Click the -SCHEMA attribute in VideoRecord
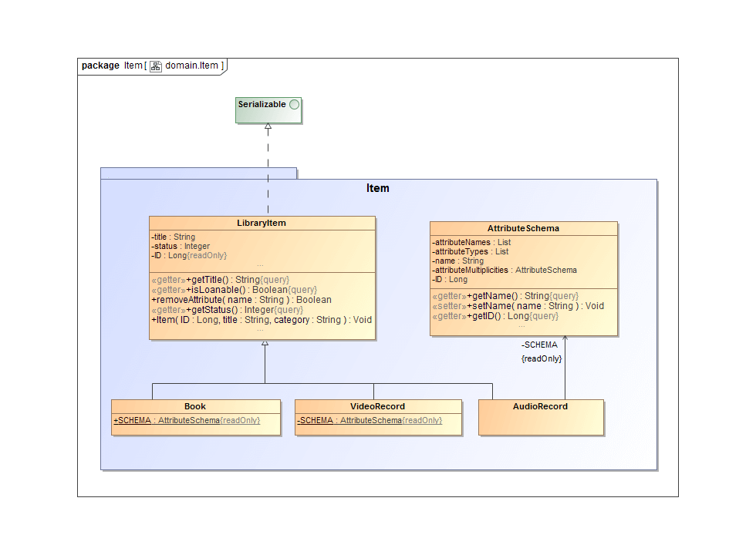Image resolution: width=756 pixels, height=555 pixels. coord(370,420)
